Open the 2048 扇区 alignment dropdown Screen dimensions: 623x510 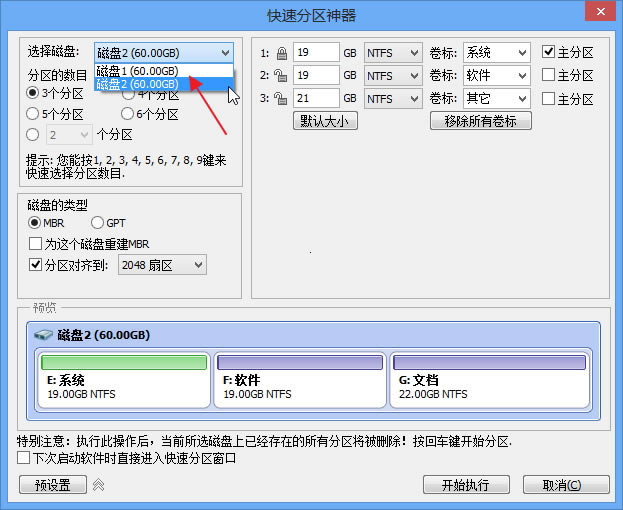click(162, 265)
